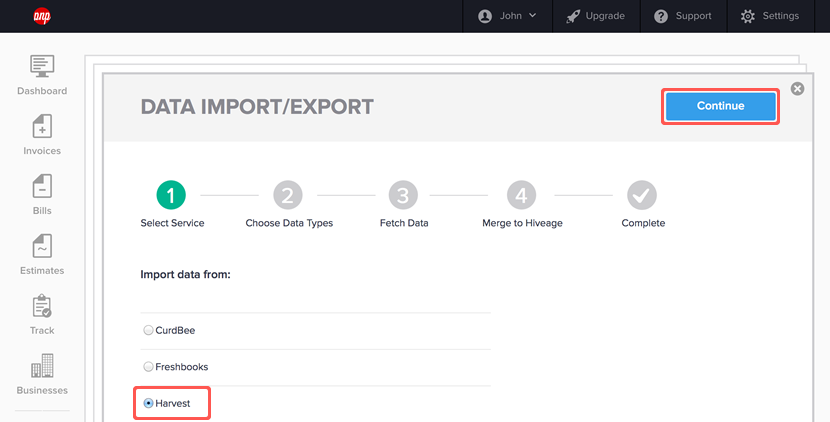Select step 2 Choose Data Types circle
Viewport: 830px width, 422px height.
coord(287,195)
